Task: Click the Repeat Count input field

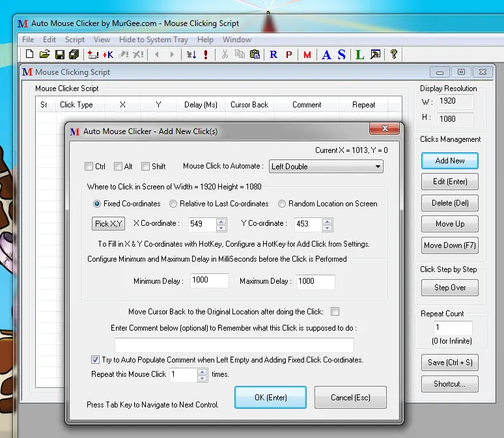Action: pos(453,328)
